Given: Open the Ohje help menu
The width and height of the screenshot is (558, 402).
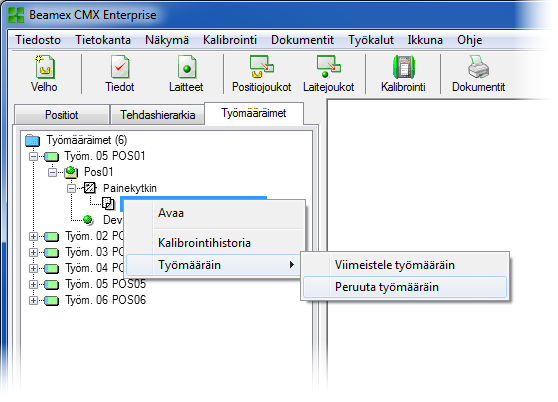Looking at the screenshot, I should 470,40.
